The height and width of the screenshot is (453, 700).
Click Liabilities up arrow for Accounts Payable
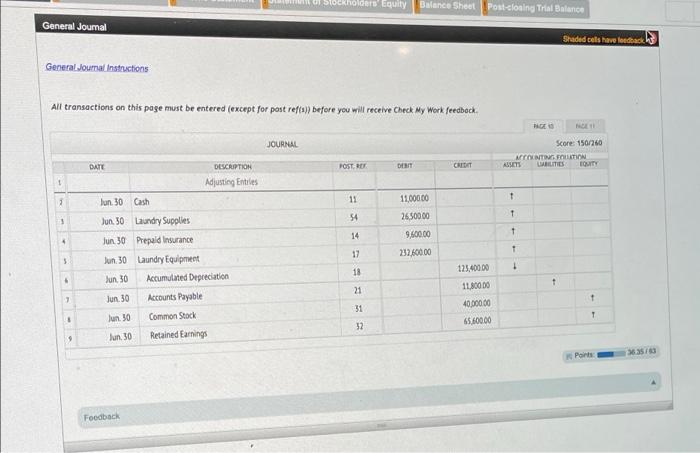pos(554,282)
